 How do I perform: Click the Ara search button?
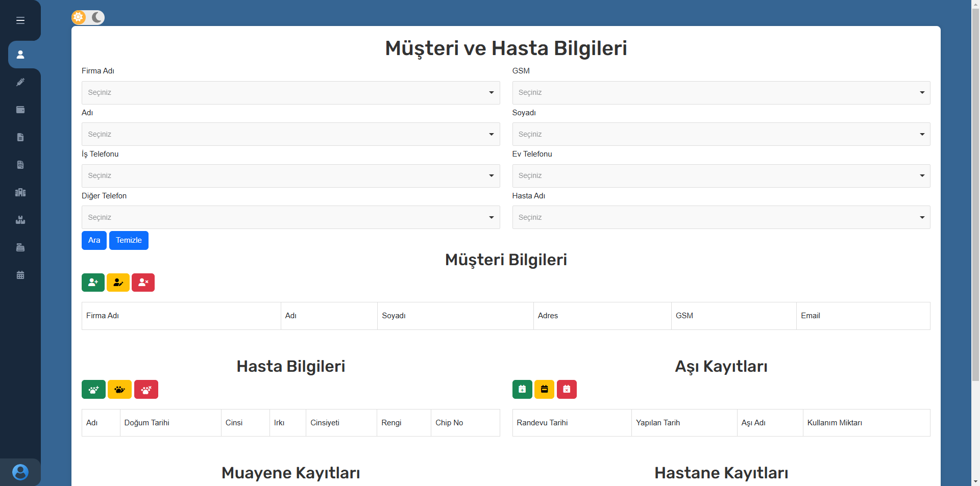(94, 240)
